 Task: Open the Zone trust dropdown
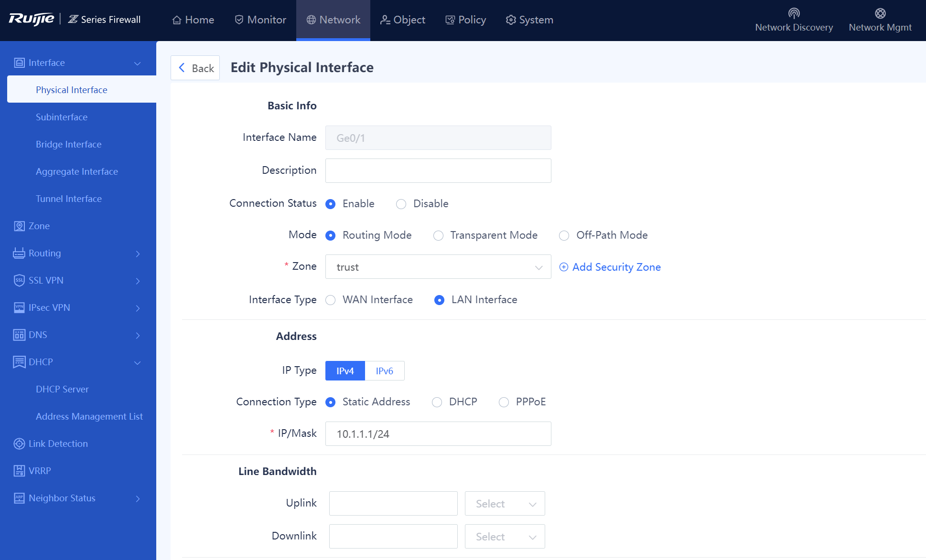pos(438,267)
